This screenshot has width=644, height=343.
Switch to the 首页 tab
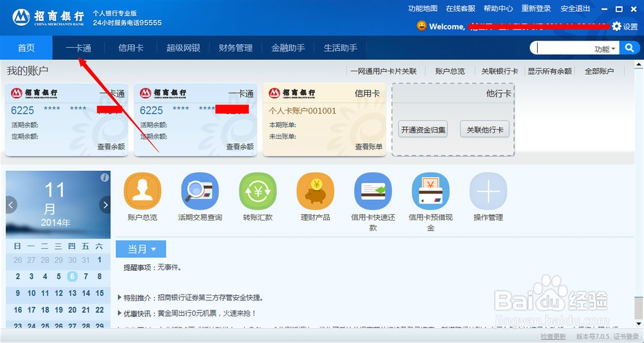tap(26, 48)
